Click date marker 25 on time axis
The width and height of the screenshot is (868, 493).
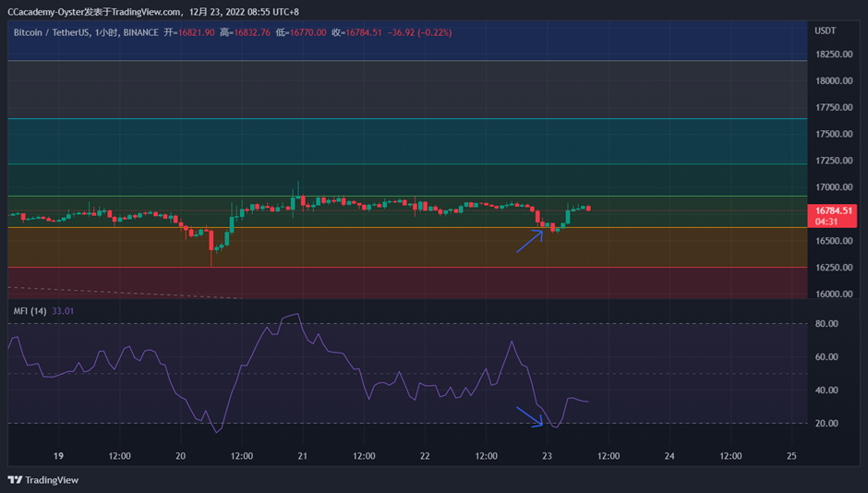click(791, 456)
